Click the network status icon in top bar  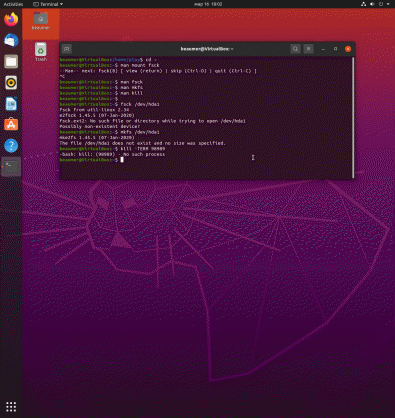[x=363, y=4]
